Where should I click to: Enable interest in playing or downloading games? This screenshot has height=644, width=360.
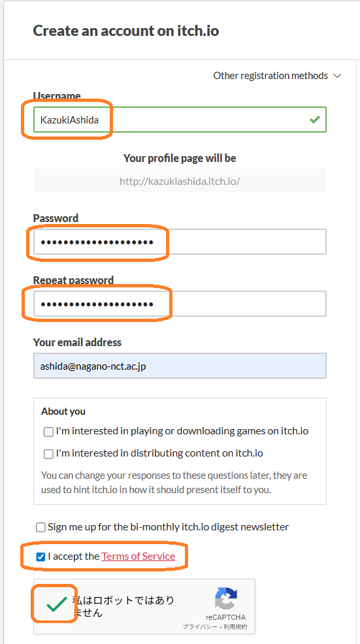coord(48,432)
